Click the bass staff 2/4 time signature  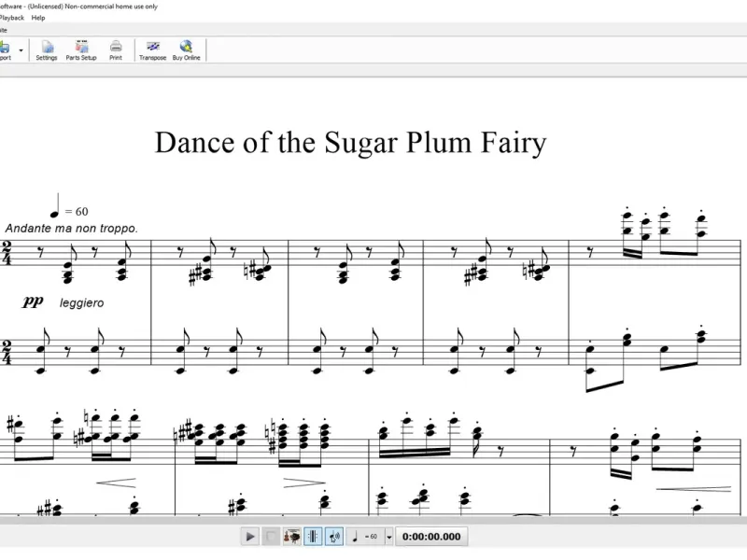[x=7, y=352]
